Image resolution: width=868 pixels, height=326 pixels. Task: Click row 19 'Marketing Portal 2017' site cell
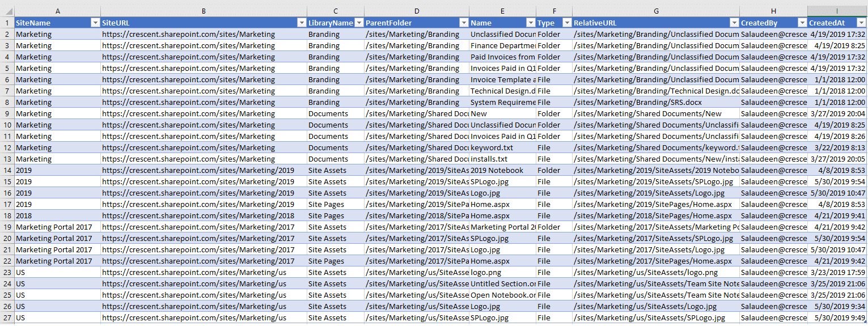click(x=58, y=227)
